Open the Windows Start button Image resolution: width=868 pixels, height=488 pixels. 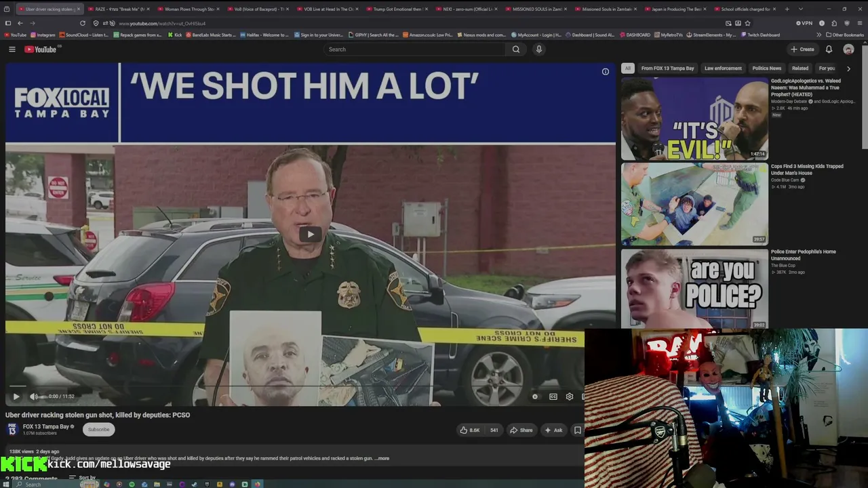point(7,484)
